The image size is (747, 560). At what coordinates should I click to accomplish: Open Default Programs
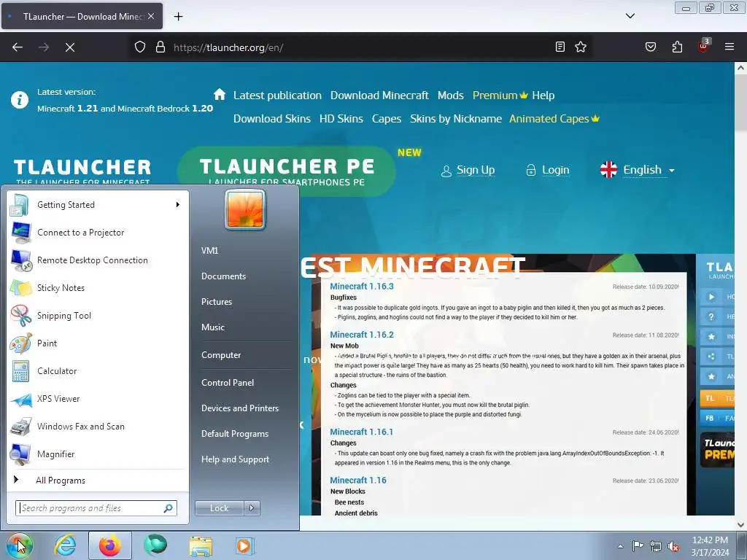(x=235, y=434)
